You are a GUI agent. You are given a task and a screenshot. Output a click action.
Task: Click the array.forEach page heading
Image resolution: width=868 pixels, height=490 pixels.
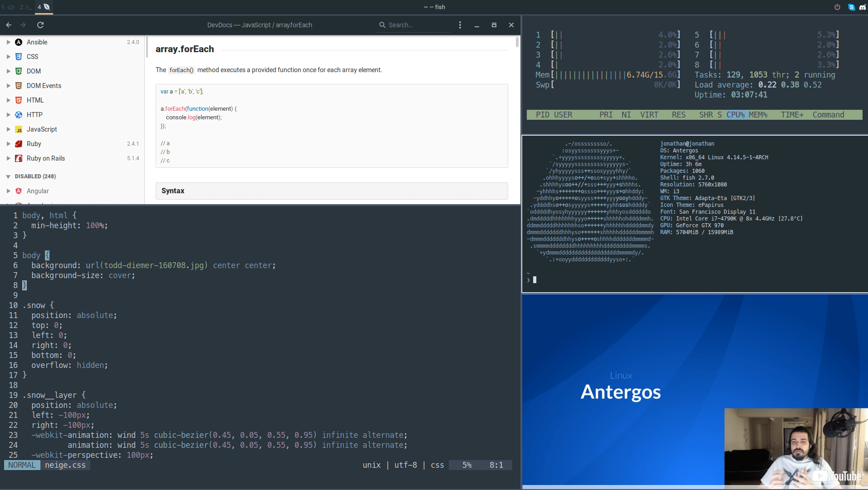click(185, 49)
